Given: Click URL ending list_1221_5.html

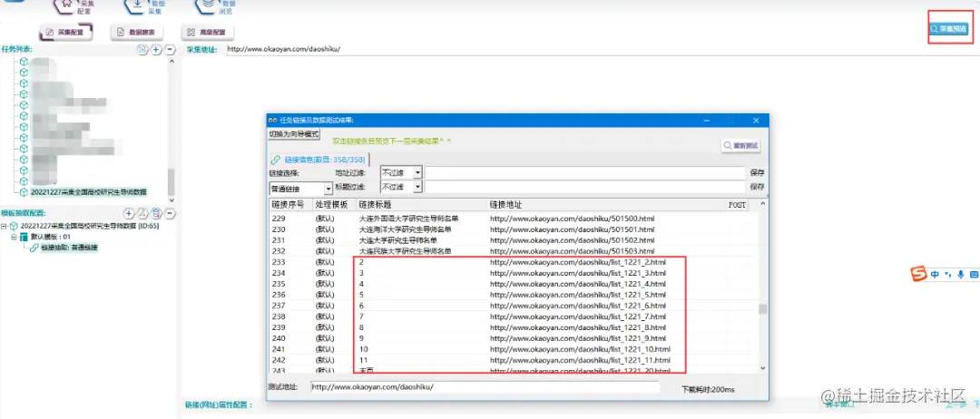Looking at the screenshot, I should coord(578,294).
